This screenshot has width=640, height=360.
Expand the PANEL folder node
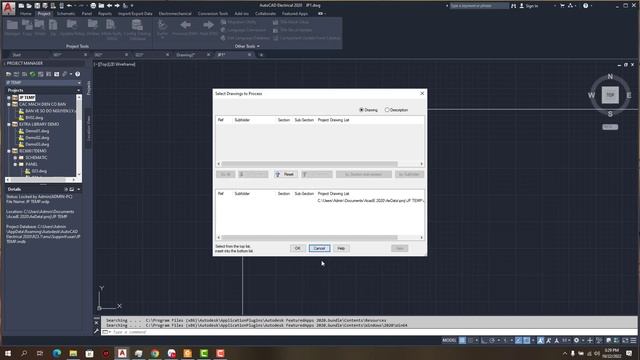[x=15, y=164]
